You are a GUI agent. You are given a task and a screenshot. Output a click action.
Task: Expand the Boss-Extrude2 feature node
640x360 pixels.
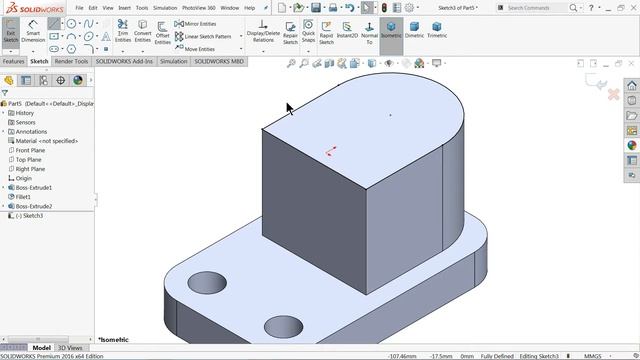[4, 206]
